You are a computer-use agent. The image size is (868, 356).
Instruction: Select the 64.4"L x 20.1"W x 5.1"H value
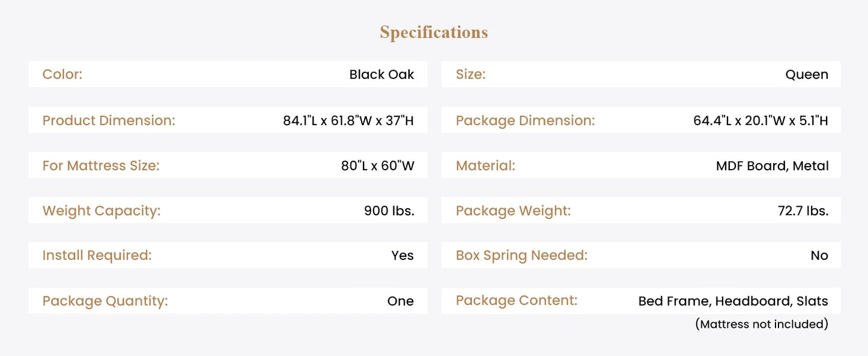click(x=760, y=121)
